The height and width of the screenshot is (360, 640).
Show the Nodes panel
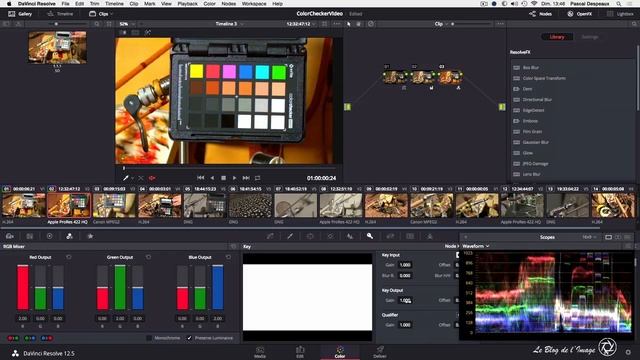point(540,14)
